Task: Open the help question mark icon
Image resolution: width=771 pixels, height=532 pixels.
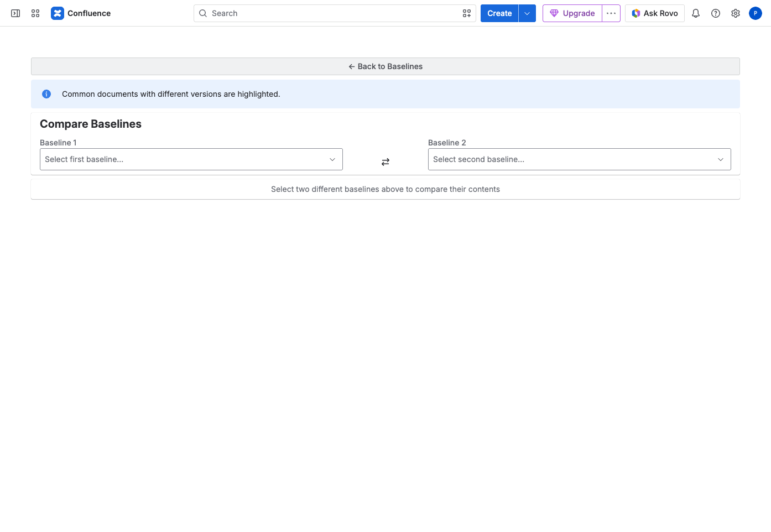Action: pos(716,13)
